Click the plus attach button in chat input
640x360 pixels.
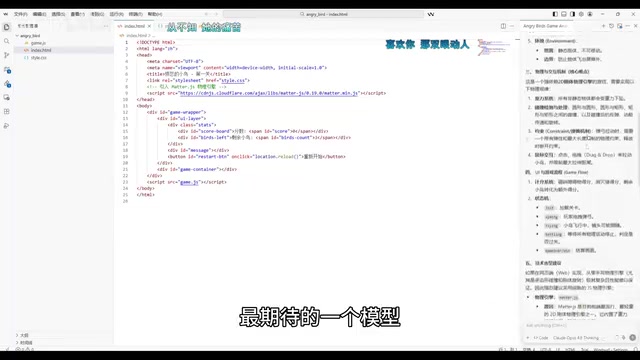(x=528, y=338)
